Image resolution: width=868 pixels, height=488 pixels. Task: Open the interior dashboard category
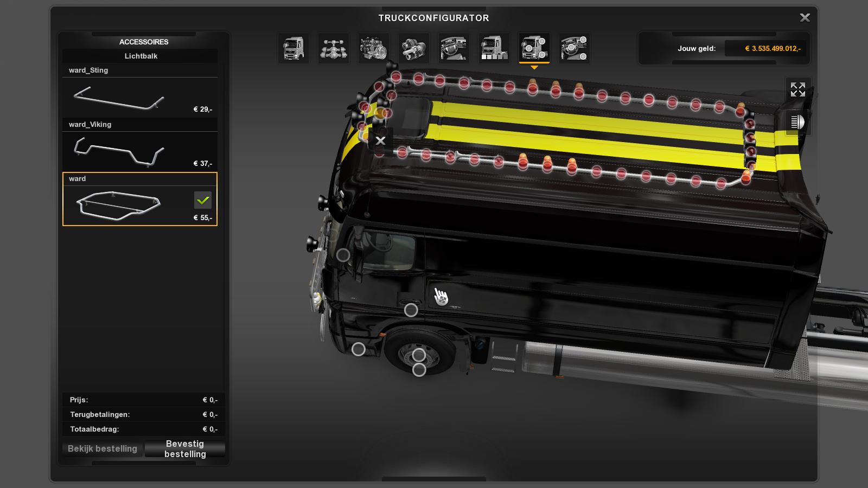[x=454, y=48]
